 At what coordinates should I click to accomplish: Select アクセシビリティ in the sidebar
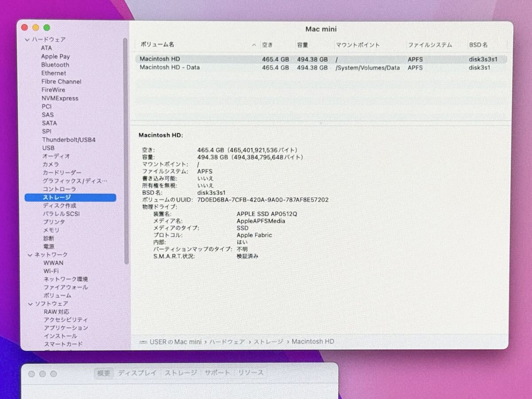66,320
